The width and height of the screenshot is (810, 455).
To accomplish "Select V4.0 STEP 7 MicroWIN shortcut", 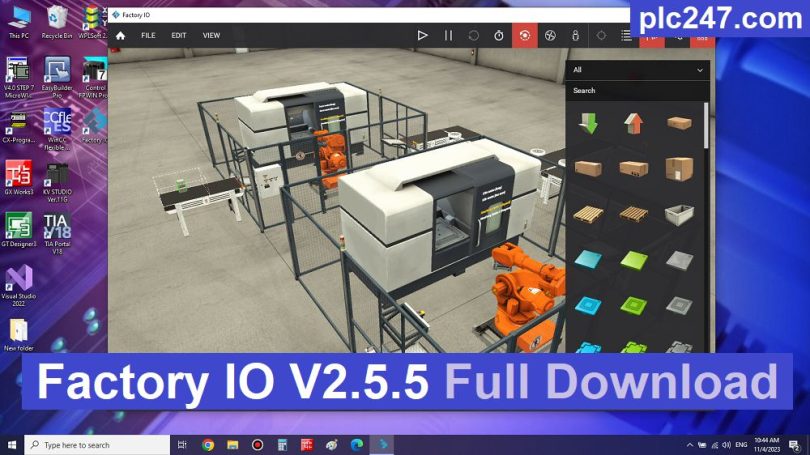I will tap(19, 77).
